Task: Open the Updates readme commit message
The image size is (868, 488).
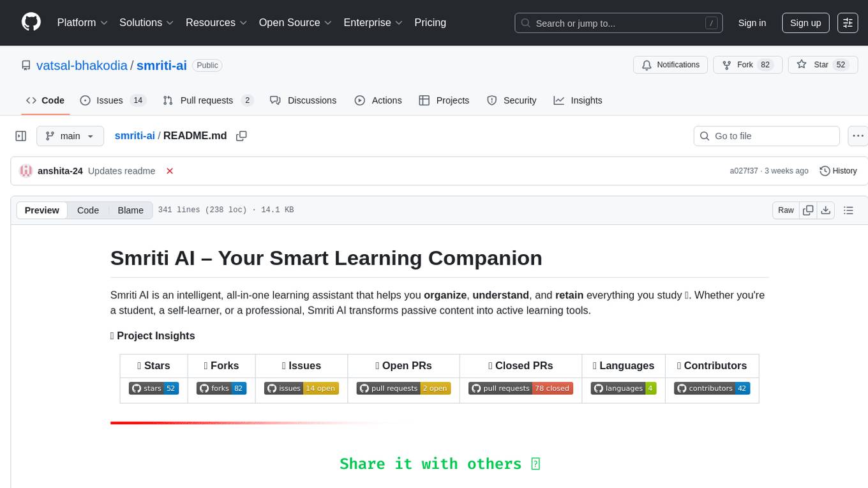Action: [121, 171]
